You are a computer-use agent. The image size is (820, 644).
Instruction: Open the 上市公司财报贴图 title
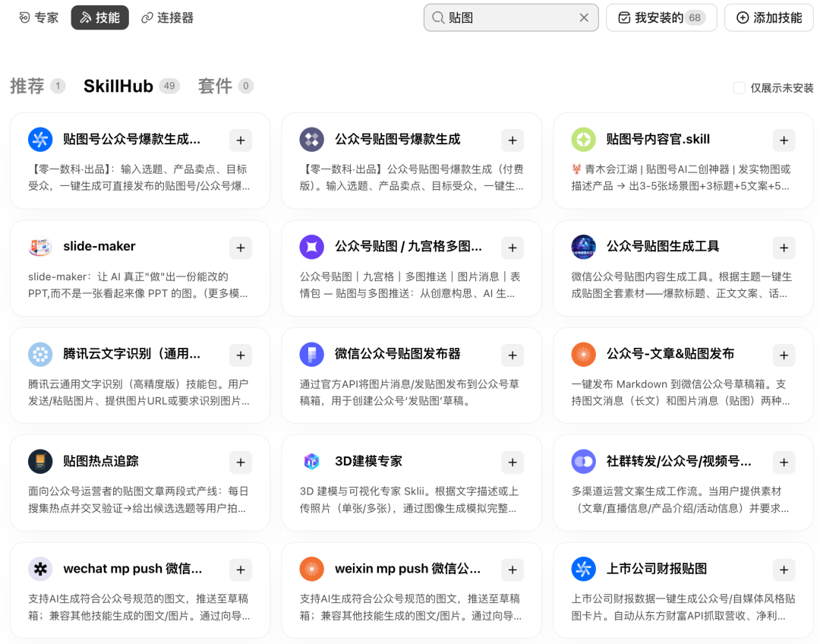(656, 569)
